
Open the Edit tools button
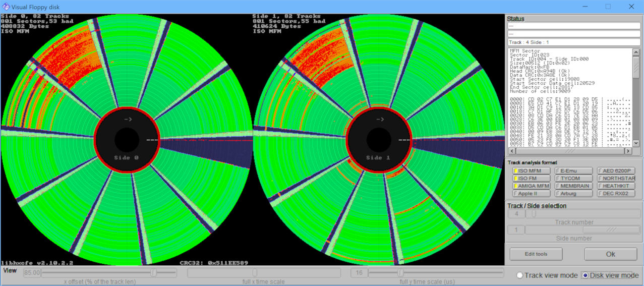pos(536,254)
